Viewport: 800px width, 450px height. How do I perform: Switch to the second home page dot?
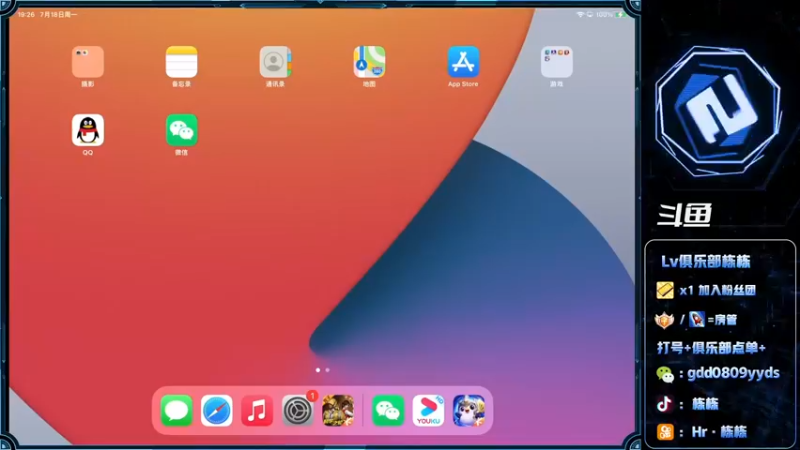tap(328, 370)
